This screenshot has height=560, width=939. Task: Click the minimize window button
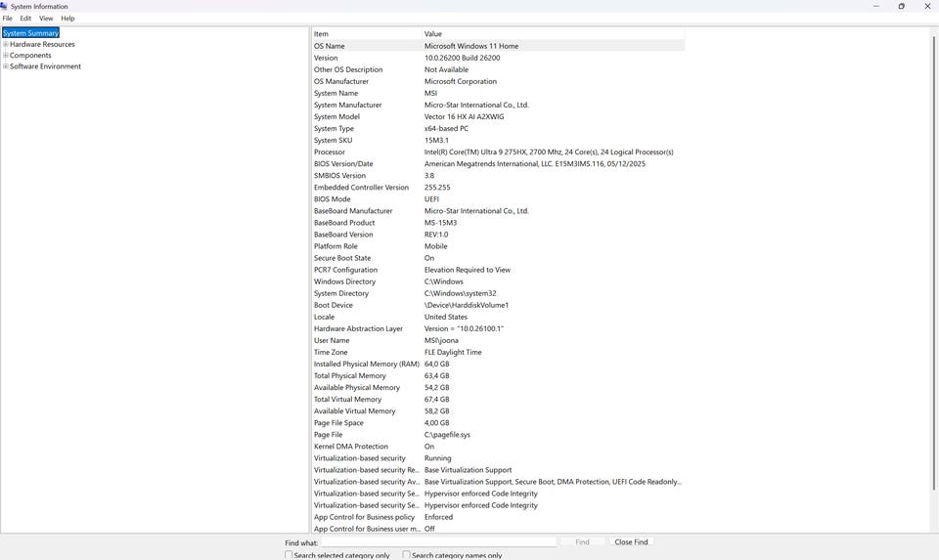pyautogui.click(x=876, y=6)
